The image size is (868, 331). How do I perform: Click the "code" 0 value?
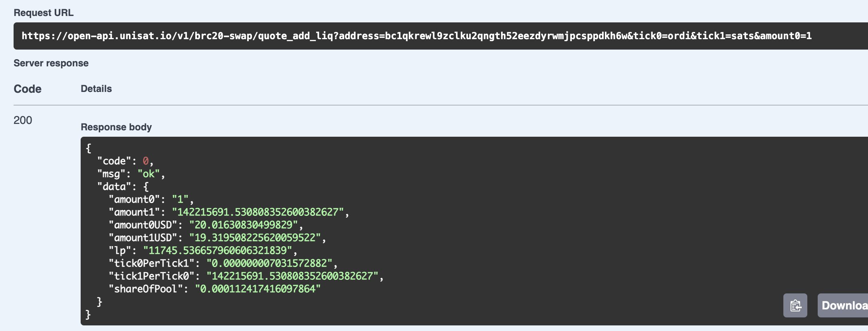(x=146, y=161)
